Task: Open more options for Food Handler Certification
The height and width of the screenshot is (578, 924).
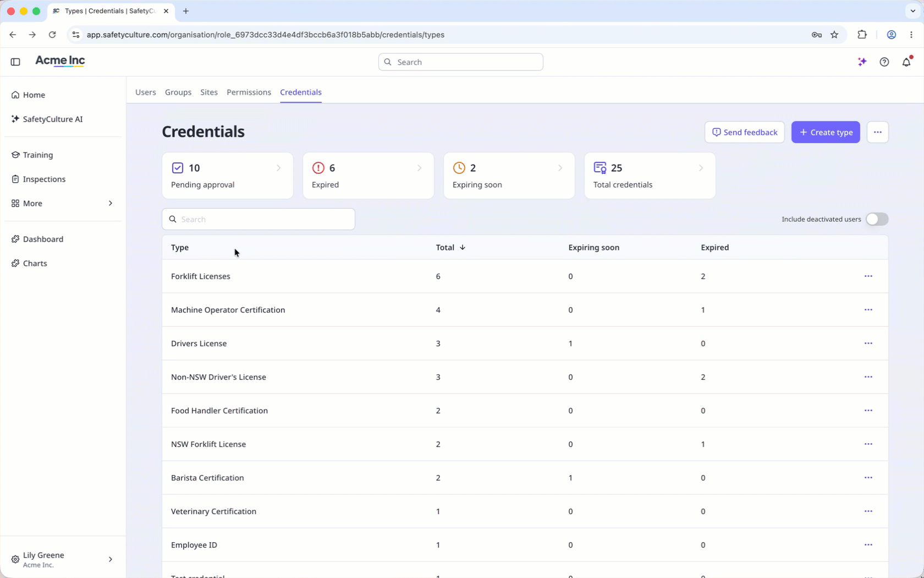Action: click(868, 411)
